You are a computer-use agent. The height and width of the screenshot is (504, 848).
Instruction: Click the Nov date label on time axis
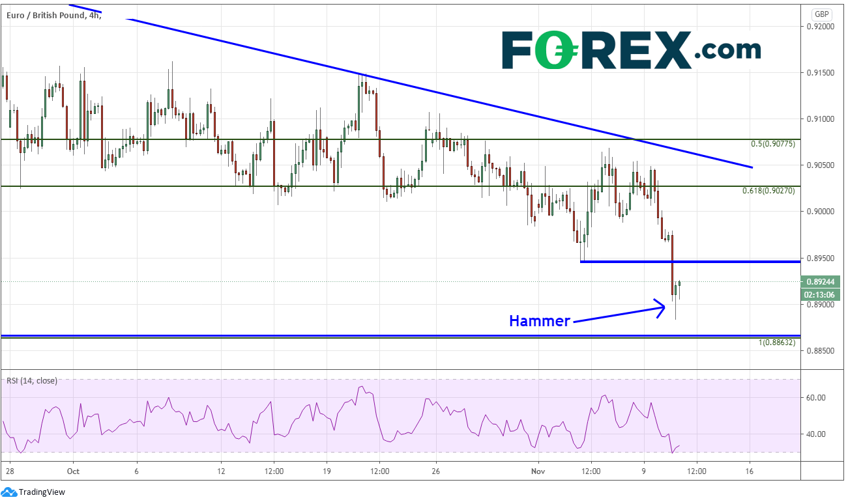(538, 470)
